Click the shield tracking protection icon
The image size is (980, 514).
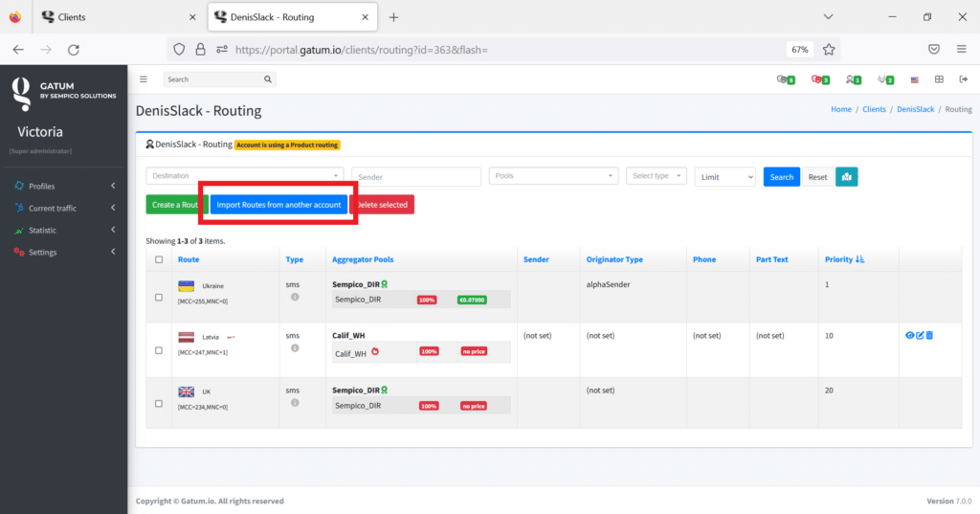pos(179,50)
